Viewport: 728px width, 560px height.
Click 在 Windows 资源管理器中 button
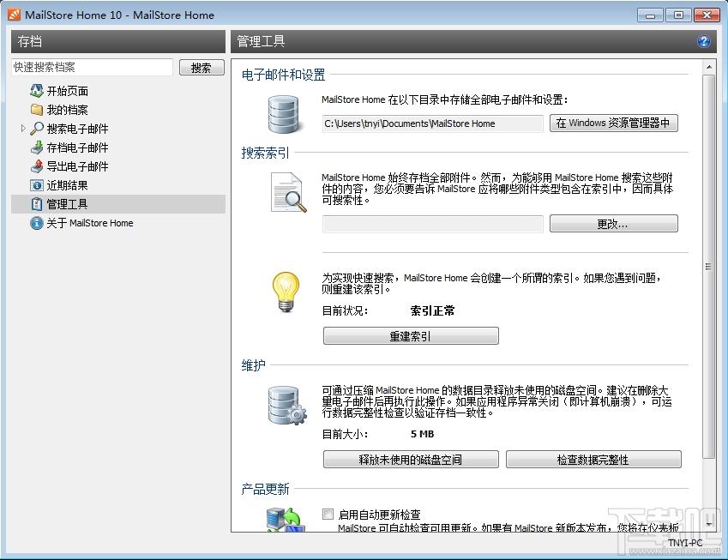(x=613, y=123)
